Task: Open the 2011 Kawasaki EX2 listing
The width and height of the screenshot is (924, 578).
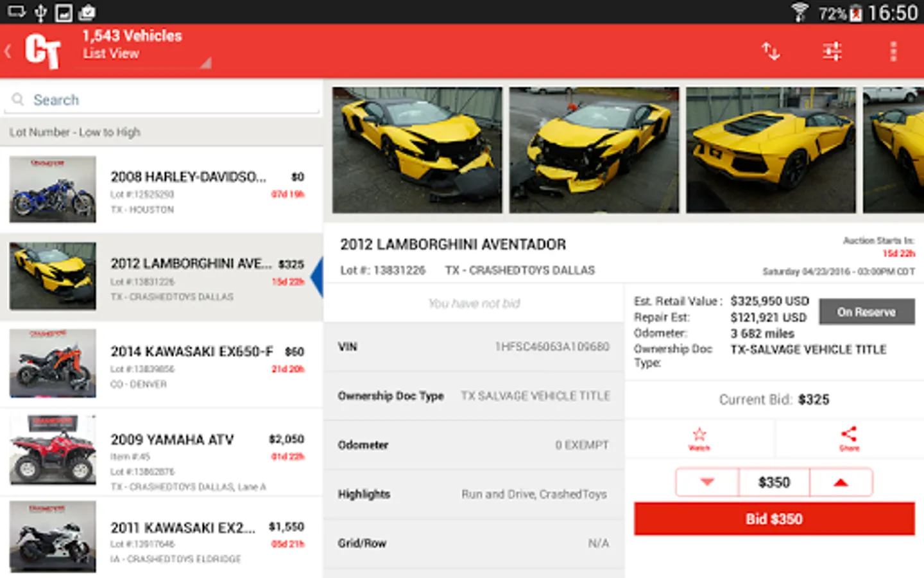Action: click(161, 537)
